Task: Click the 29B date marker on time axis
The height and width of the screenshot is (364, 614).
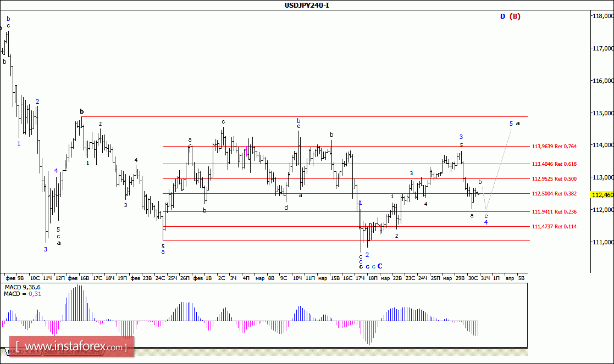Action: (x=460, y=278)
